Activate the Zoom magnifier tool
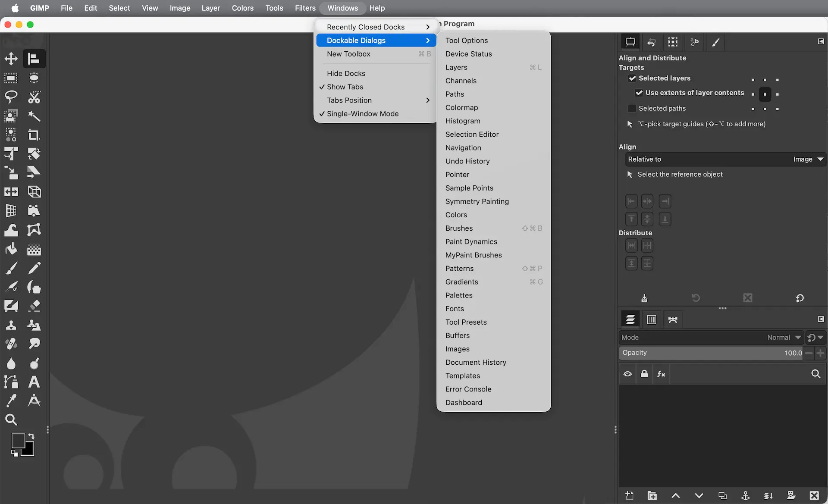 point(11,419)
